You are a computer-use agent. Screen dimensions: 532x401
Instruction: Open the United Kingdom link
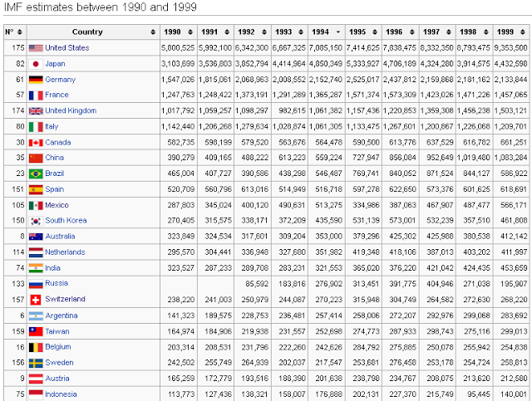tap(71, 110)
